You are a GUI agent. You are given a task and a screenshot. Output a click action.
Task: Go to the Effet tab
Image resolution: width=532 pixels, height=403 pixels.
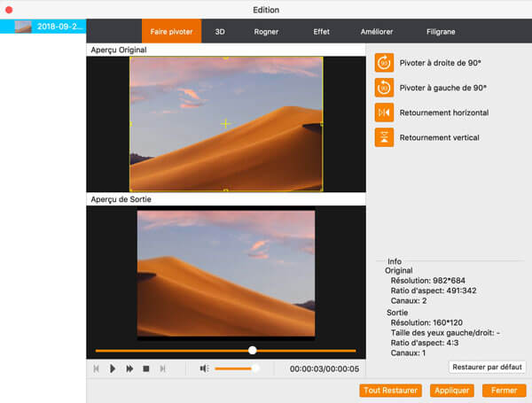[x=321, y=32]
